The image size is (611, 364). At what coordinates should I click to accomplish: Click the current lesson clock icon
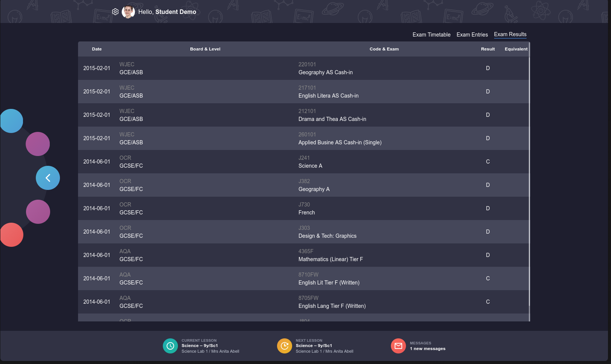click(170, 346)
